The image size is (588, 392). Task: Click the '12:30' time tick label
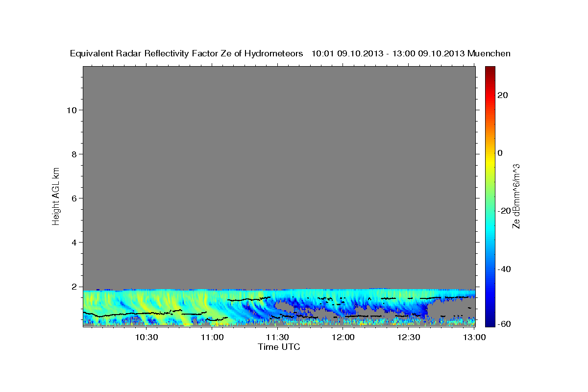[409, 337]
